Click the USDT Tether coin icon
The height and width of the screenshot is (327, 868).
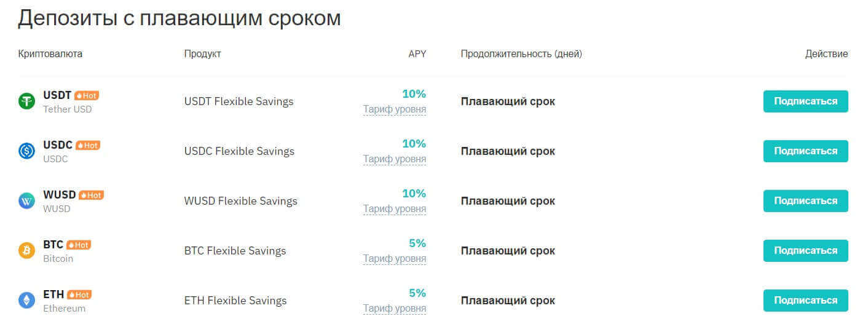point(27,101)
